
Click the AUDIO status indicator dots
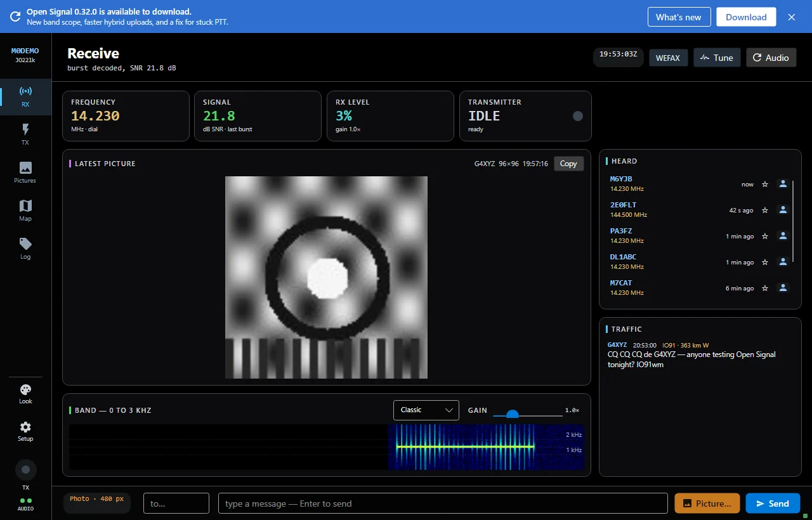point(25,500)
